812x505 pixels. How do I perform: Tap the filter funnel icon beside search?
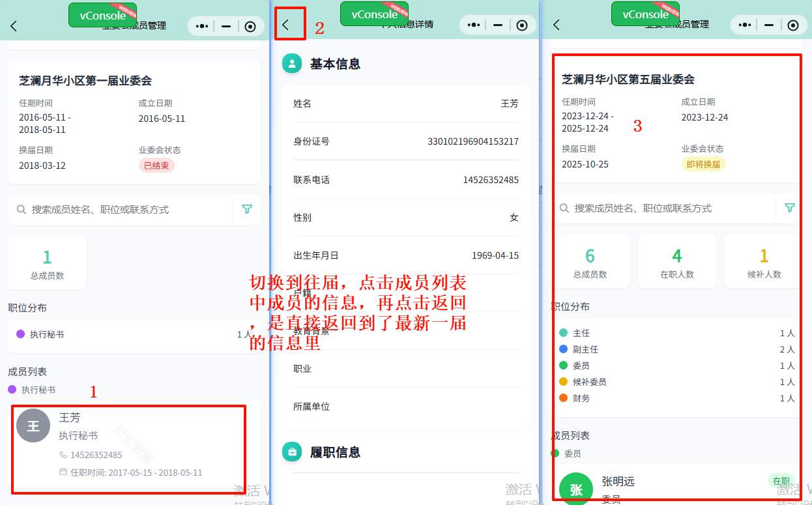tap(246, 209)
